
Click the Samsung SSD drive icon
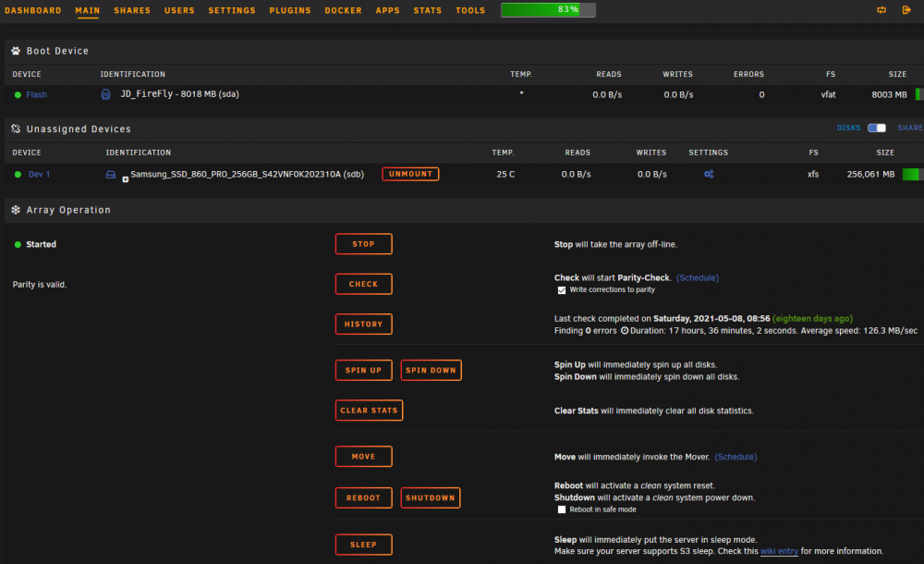tap(110, 175)
